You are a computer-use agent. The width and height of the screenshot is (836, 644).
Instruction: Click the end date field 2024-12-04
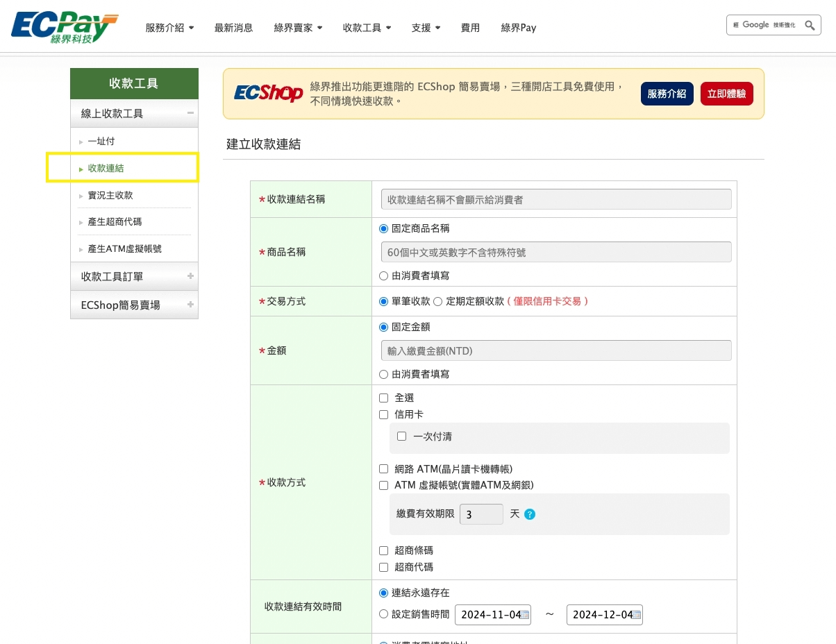pos(604,615)
